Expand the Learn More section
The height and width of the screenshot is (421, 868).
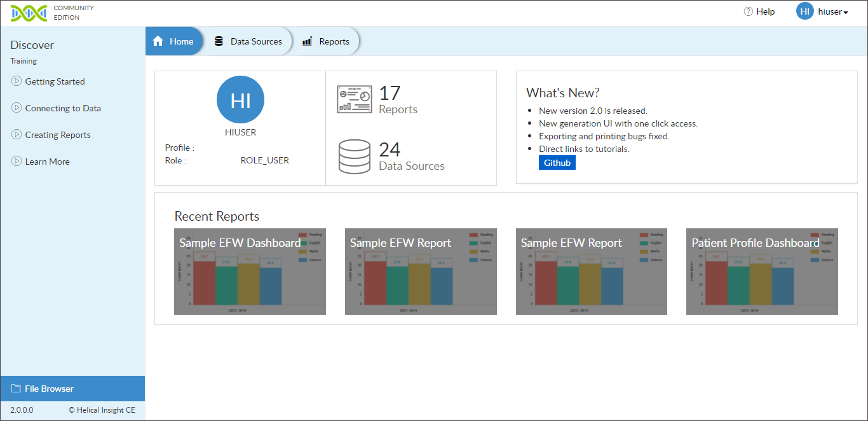[x=46, y=161]
